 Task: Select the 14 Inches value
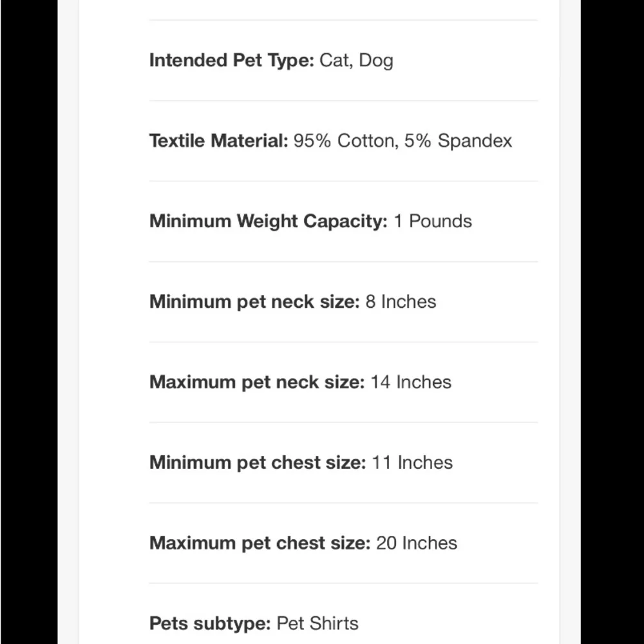[411, 383]
